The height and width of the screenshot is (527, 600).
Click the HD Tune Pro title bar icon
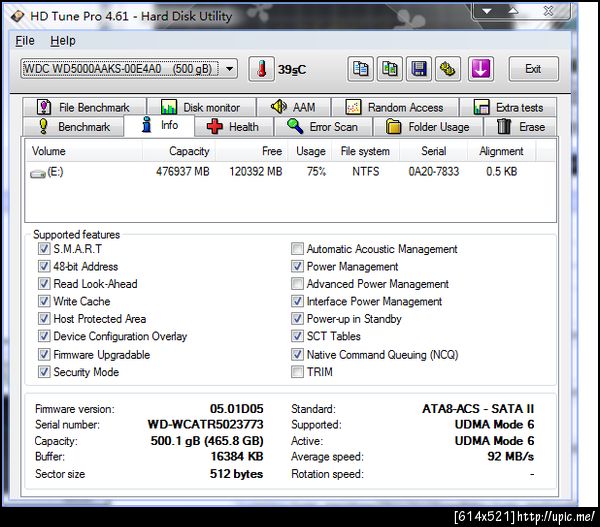pyautogui.click(x=18, y=16)
